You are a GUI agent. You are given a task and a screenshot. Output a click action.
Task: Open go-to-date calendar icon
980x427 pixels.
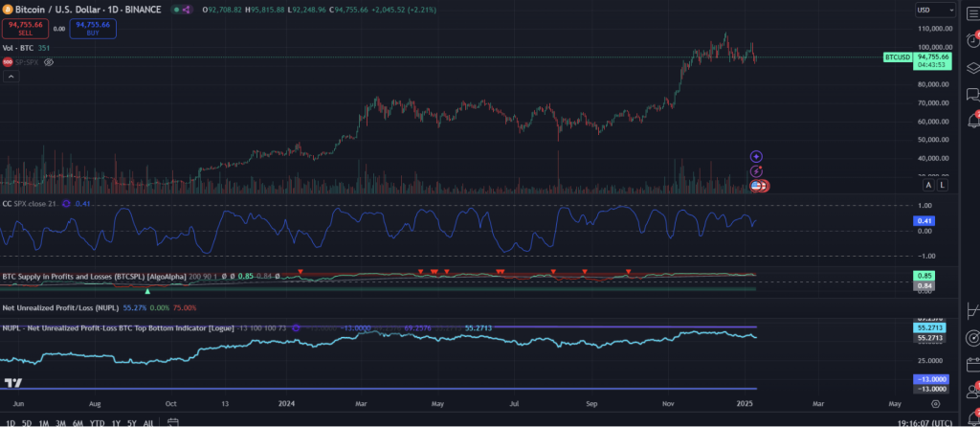(170, 422)
